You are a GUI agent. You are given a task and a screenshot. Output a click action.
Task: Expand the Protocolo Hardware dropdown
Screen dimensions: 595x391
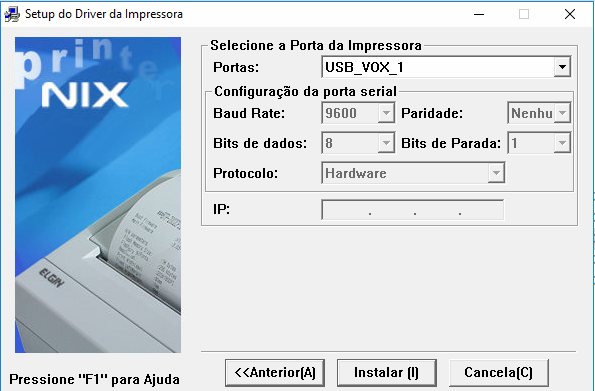tap(496, 173)
